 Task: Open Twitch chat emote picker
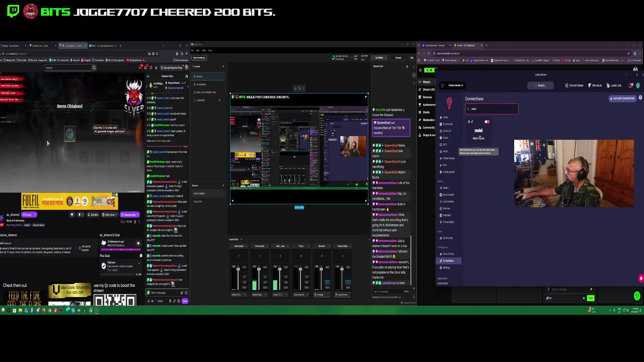tap(186, 293)
